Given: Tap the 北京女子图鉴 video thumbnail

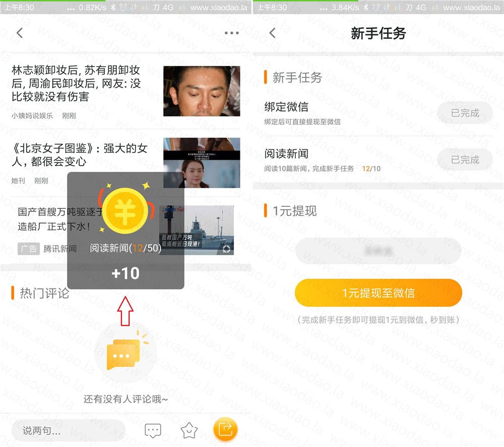Looking at the screenshot, I should click(x=202, y=163).
